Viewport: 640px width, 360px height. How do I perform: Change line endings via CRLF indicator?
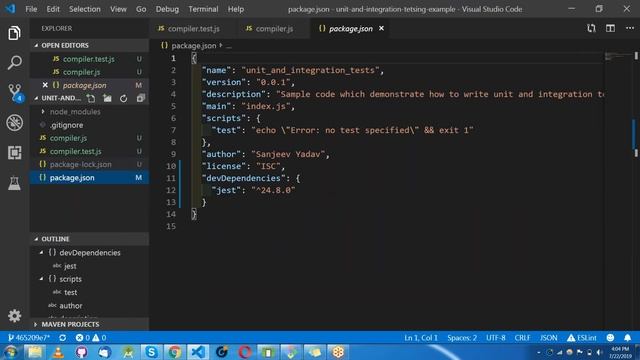522,338
